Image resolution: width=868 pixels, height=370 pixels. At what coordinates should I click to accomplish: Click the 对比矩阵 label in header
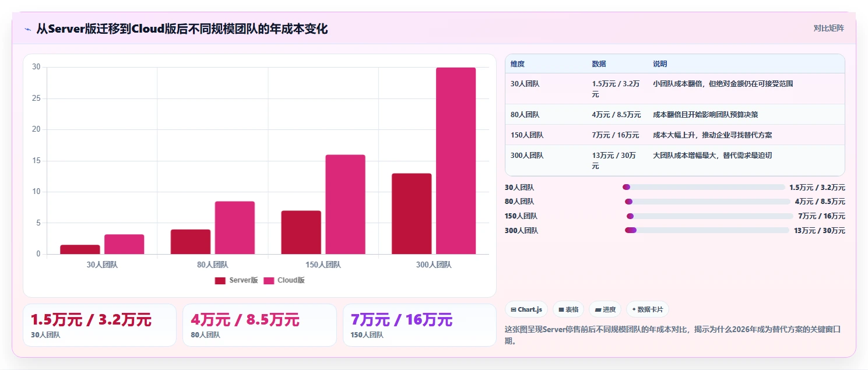tap(829, 28)
